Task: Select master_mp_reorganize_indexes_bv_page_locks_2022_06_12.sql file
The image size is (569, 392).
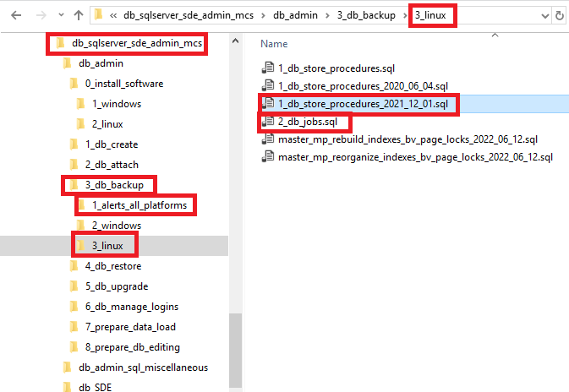Action: [415, 157]
